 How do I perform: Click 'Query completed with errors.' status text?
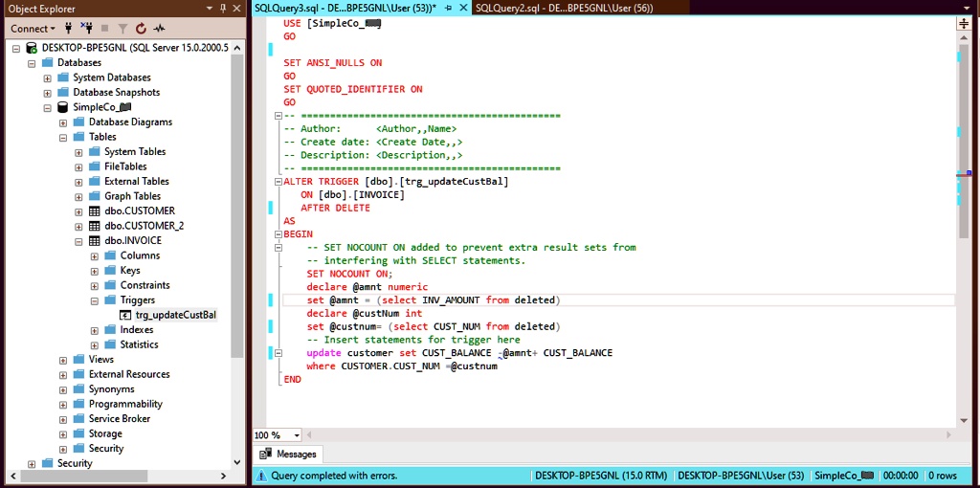(334, 477)
